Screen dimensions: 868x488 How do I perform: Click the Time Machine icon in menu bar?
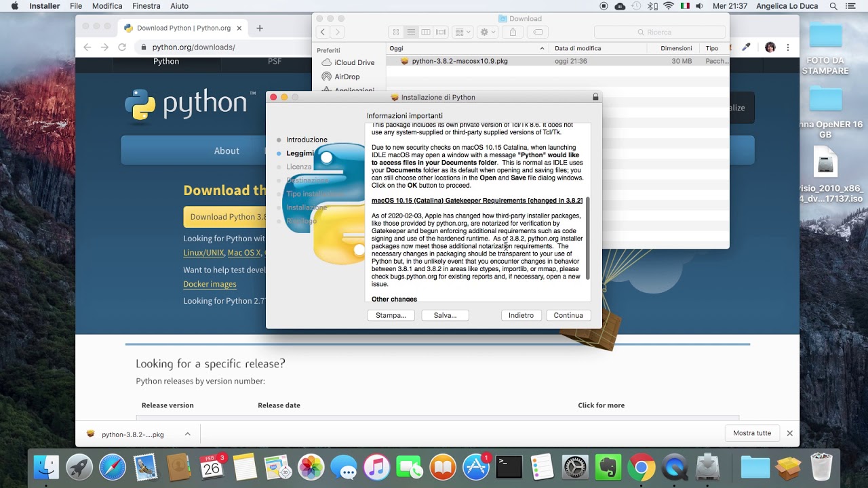point(636,6)
